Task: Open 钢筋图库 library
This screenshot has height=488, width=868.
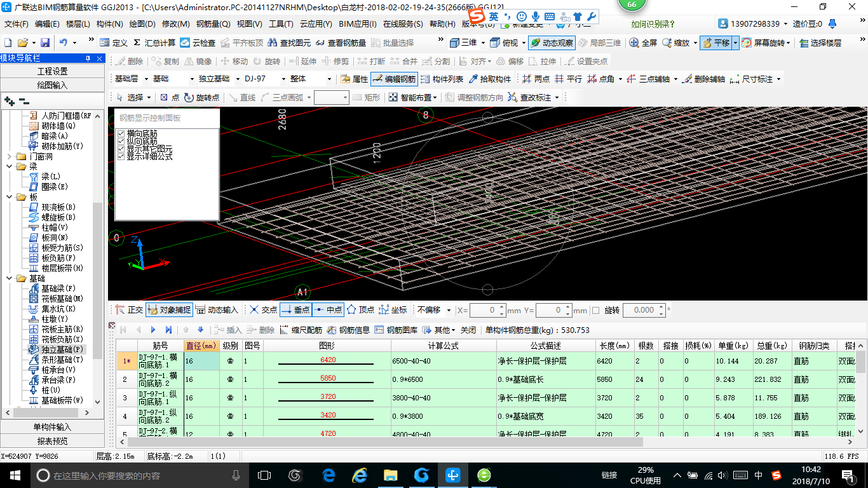Action: 397,330
